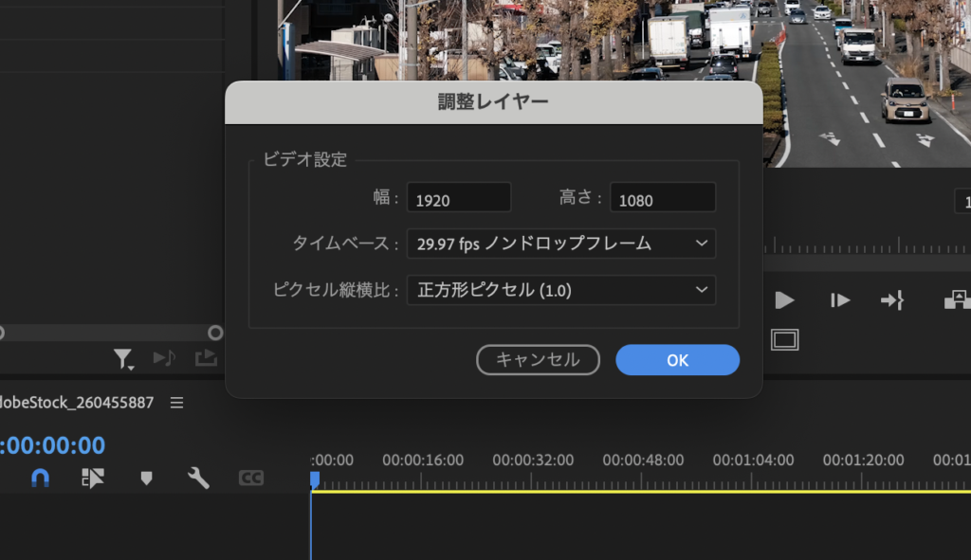
Task: Click the export/share arrow icon
Action: 206,357
